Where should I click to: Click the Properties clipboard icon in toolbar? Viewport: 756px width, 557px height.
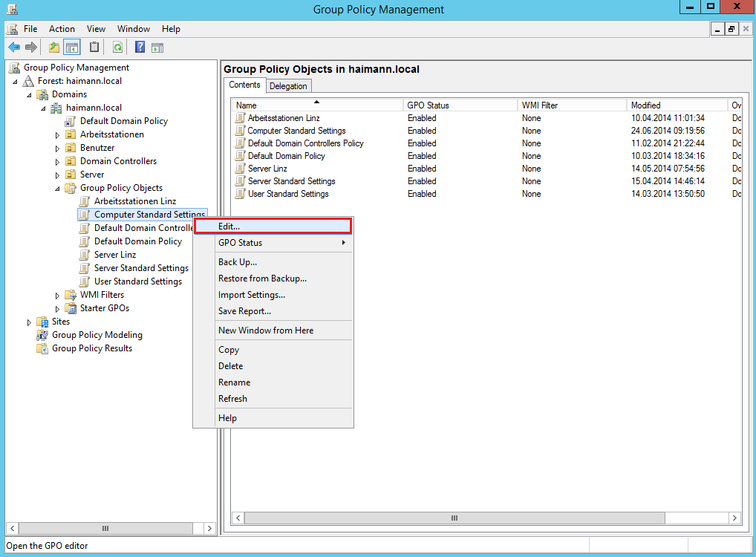pyautogui.click(x=93, y=46)
